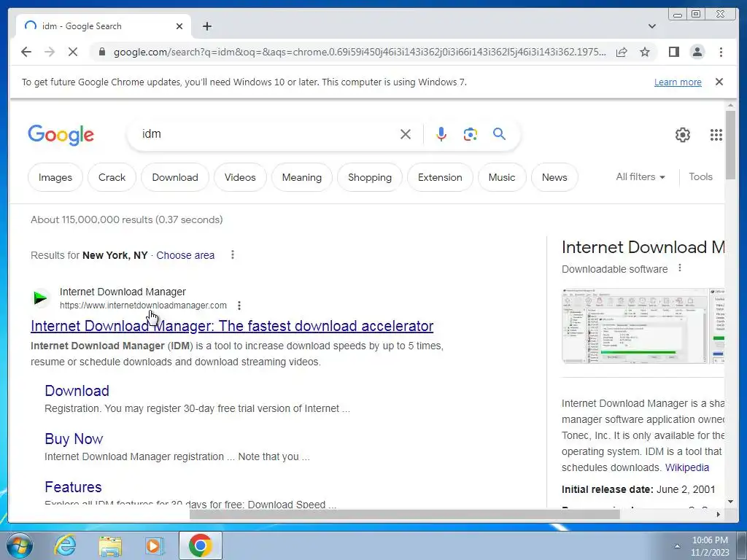This screenshot has height=560, width=747.
Task: Open location results more options dots
Action: pyautogui.click(x=233, y=254)
